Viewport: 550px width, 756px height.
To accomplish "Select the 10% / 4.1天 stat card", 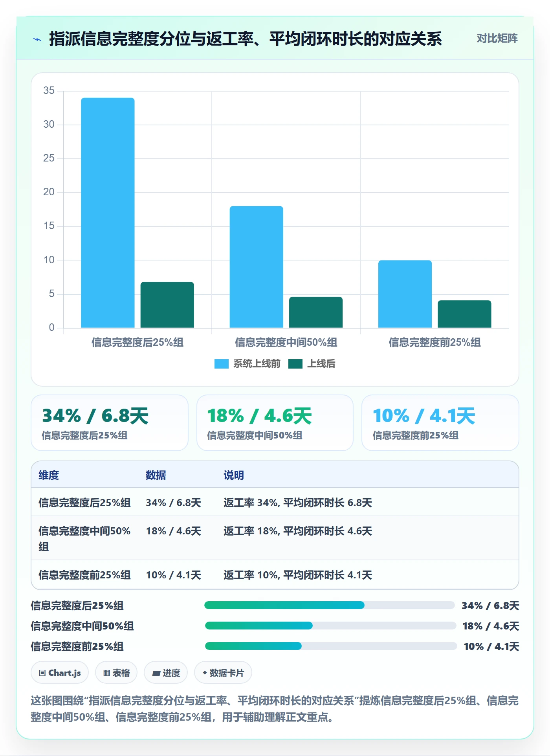I will click(440, 423).
